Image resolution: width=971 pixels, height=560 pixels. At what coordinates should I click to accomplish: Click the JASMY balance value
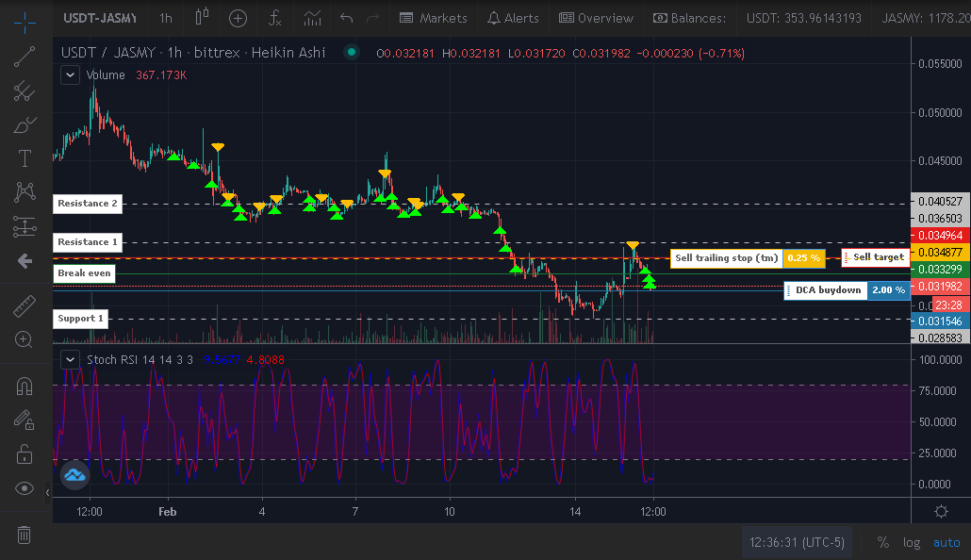click(x=926, y=18)
